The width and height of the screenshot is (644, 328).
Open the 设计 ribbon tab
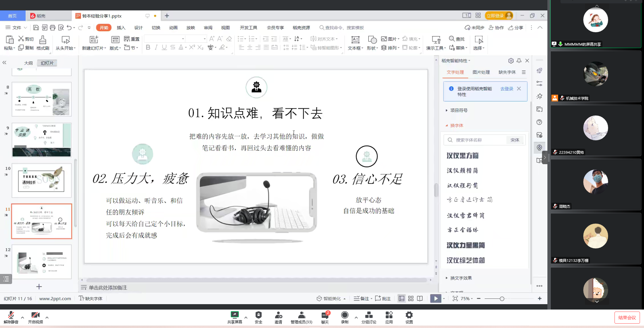[139, 28]
